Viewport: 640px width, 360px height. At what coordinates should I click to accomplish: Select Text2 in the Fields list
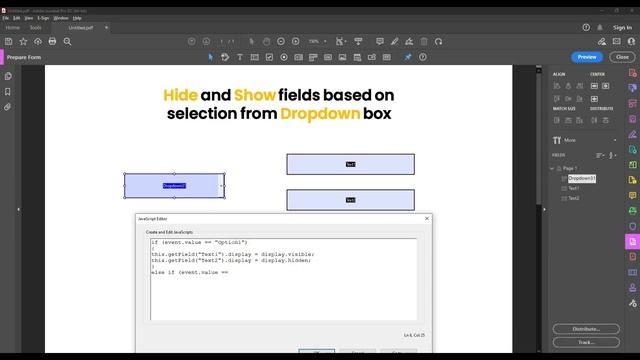tap(574, 198)
